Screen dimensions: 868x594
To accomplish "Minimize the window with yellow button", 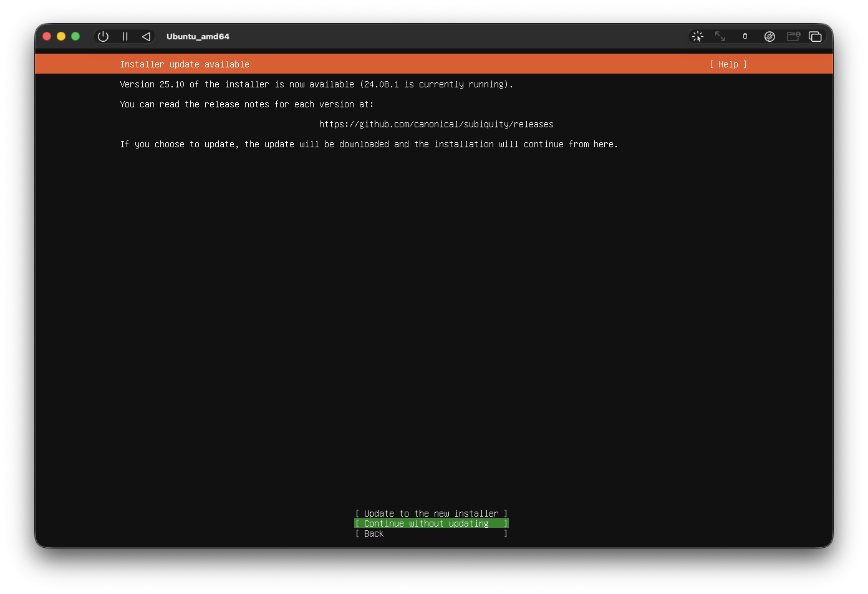I will (61, 36).
